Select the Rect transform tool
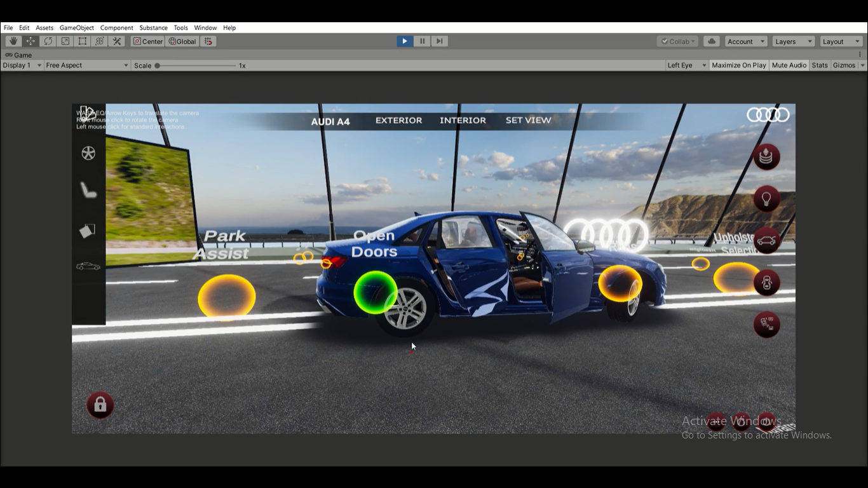 coord(83,41)
